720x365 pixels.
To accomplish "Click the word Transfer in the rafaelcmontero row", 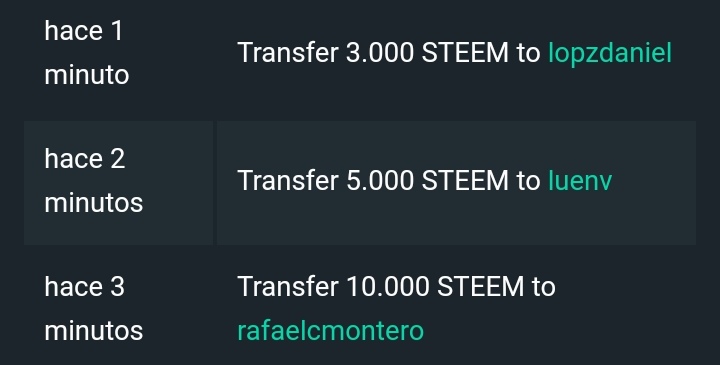I will tap(288, 286).
